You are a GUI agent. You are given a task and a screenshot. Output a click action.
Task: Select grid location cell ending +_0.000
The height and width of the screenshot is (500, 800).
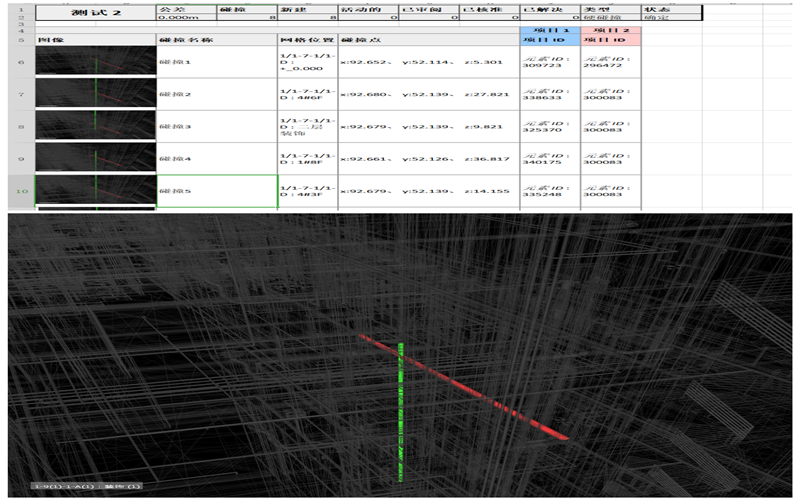[308, 62]
